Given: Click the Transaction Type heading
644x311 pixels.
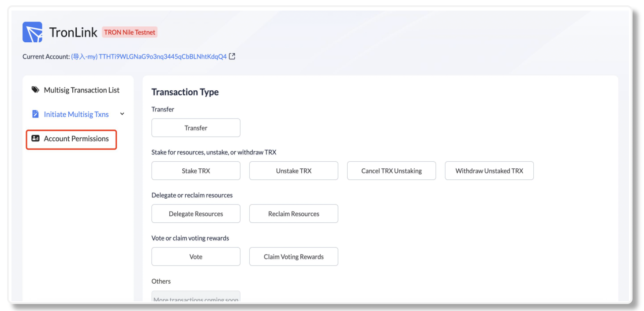Looking at the screenshot, I should click(185, 92).
